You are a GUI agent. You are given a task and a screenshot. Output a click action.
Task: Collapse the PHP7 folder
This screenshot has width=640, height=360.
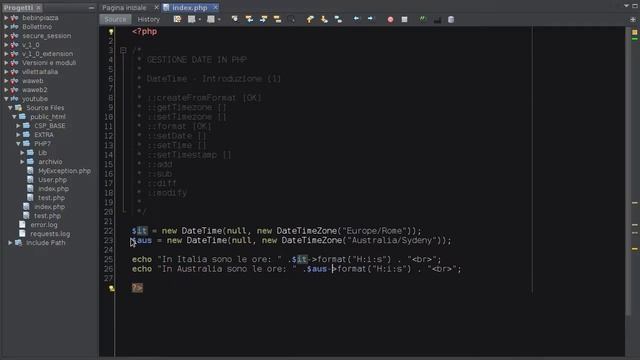[x=18, y=144]
